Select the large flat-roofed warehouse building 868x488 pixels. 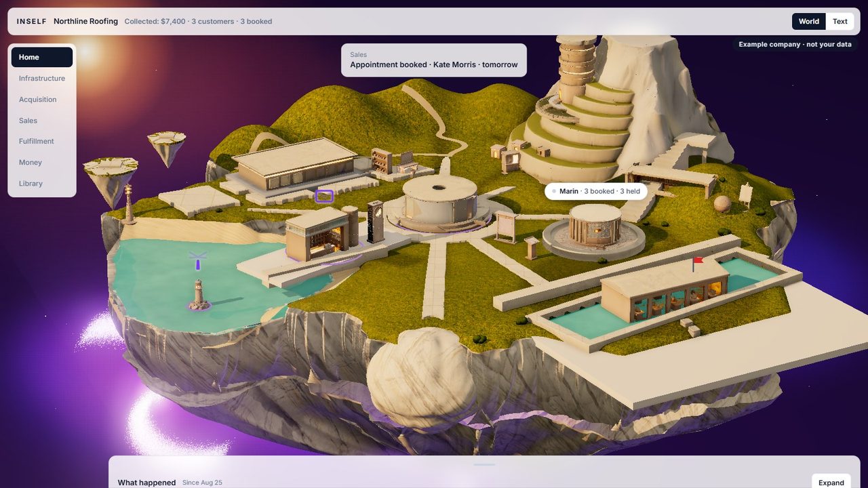295,164
